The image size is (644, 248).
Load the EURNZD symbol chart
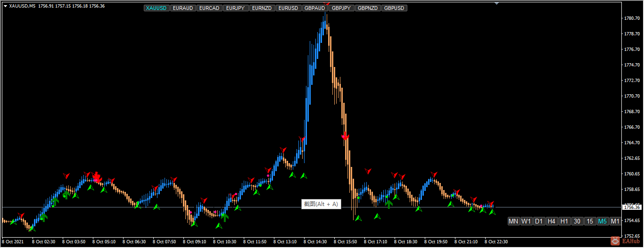point(262,8)
